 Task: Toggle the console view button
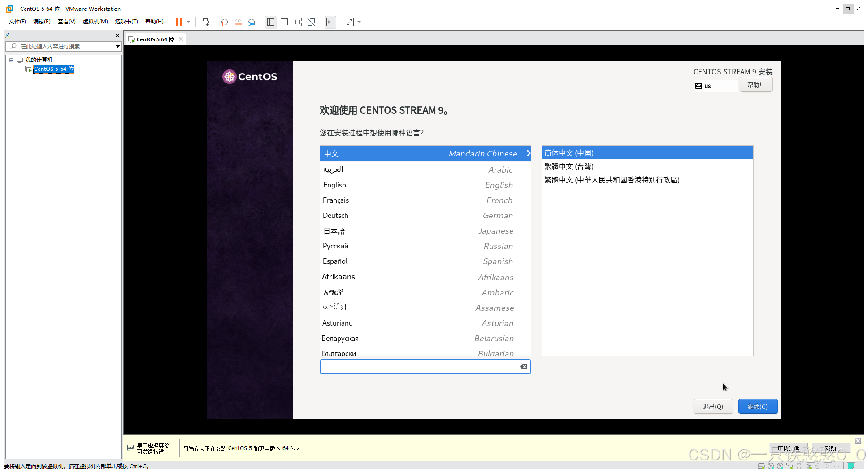click(330, 22)
